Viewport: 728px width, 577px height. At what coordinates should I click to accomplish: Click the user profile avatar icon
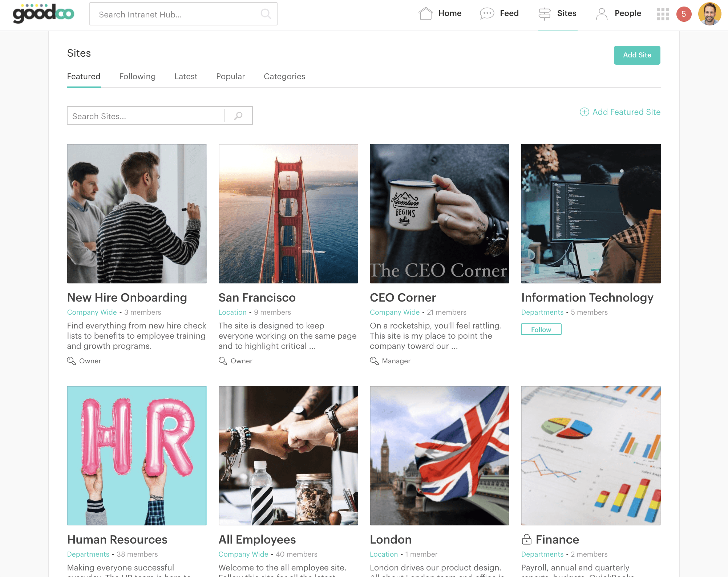pyautogui.click(x=709, y=13)
